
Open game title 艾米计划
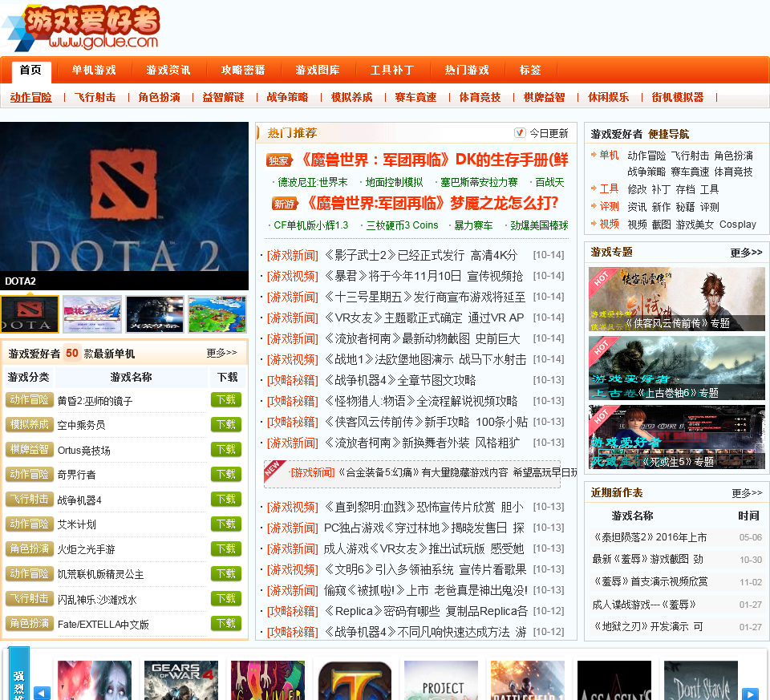coord(77,524)
